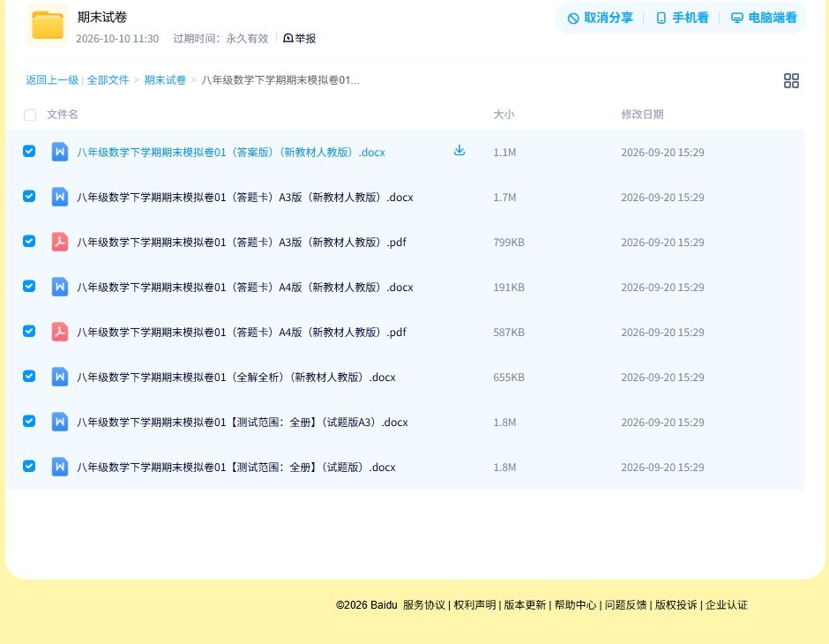Open 服务协议 footer link

[x=424, y=605]
